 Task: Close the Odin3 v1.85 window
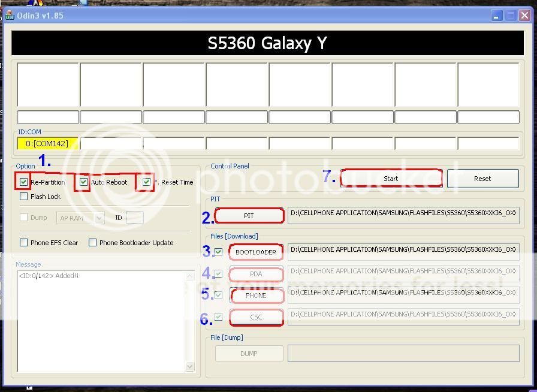click(x=524, y=16)
